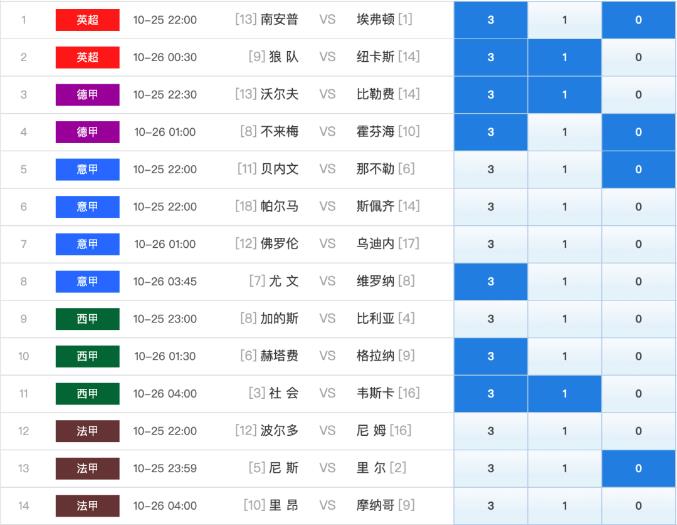The image size is (677, 525).
Task: Toggle the 1 pick for 波尔多 vs 尼姆
Action: tap(564, 431)
